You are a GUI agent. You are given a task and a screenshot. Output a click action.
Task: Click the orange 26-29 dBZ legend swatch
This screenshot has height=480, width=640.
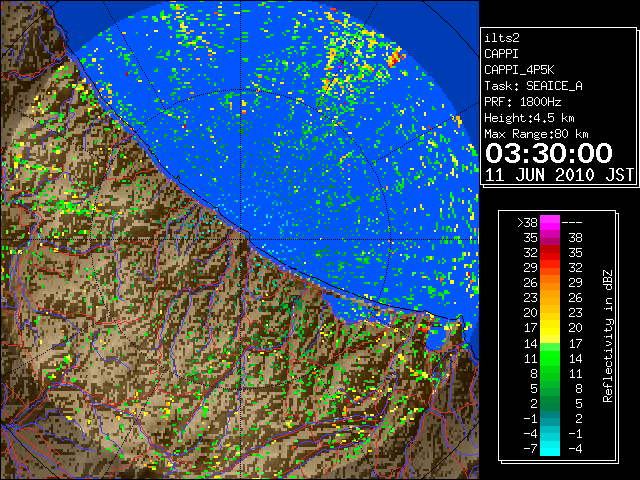click(550, 282)
